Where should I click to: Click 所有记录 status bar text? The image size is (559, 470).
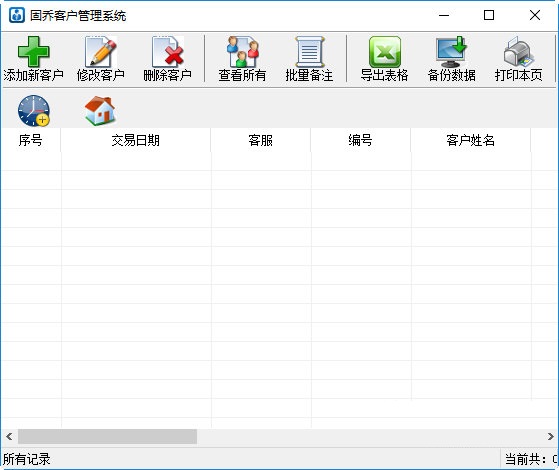pos(27,459)
